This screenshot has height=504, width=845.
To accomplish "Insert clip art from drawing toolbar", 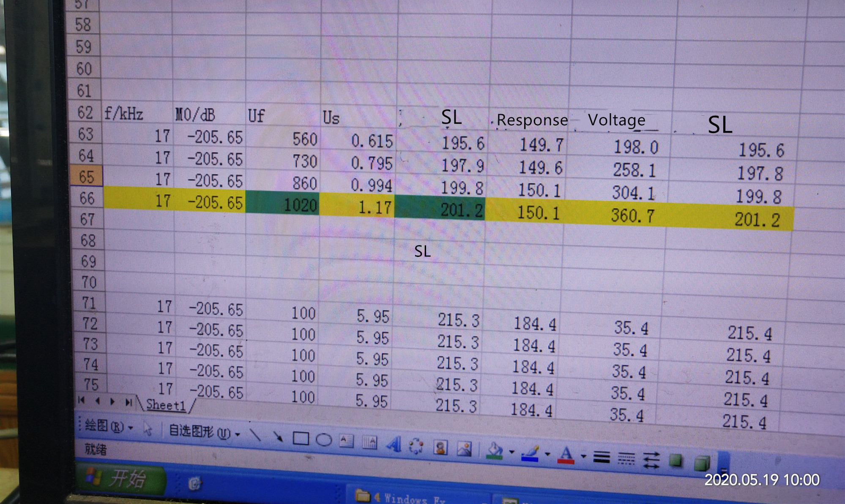I will [x=440, y=448].
